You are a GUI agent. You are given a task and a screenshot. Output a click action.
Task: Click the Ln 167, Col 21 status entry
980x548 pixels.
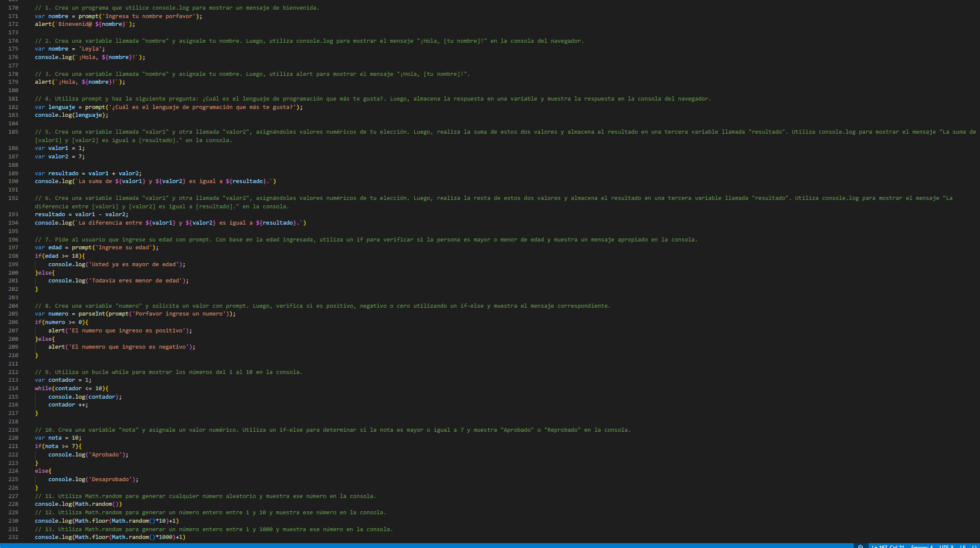pos(888,546)
